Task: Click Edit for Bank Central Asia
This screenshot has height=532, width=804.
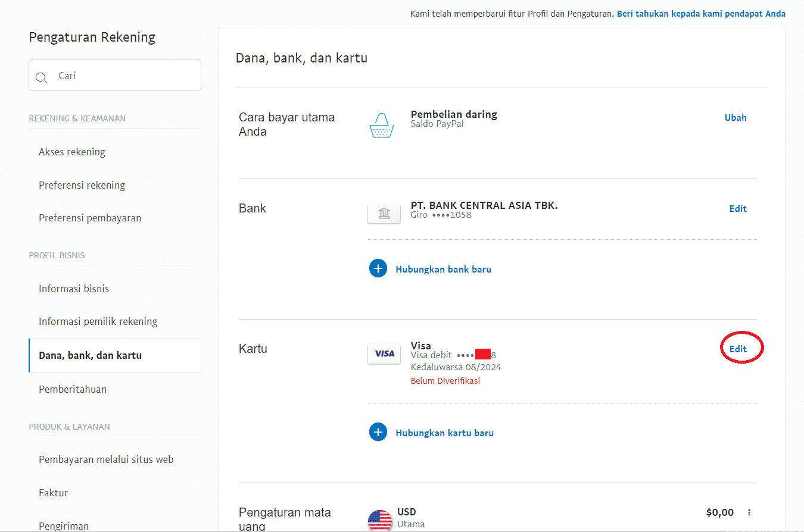Action: coord(738,209)
